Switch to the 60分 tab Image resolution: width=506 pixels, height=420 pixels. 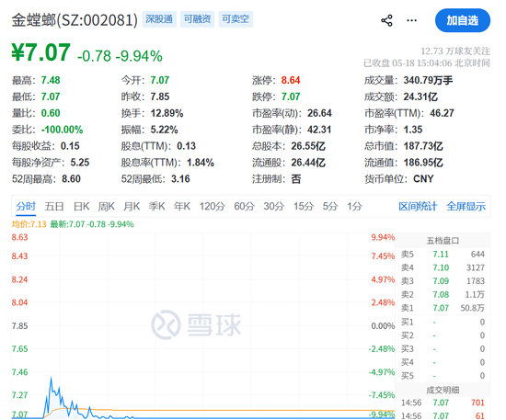245,206
